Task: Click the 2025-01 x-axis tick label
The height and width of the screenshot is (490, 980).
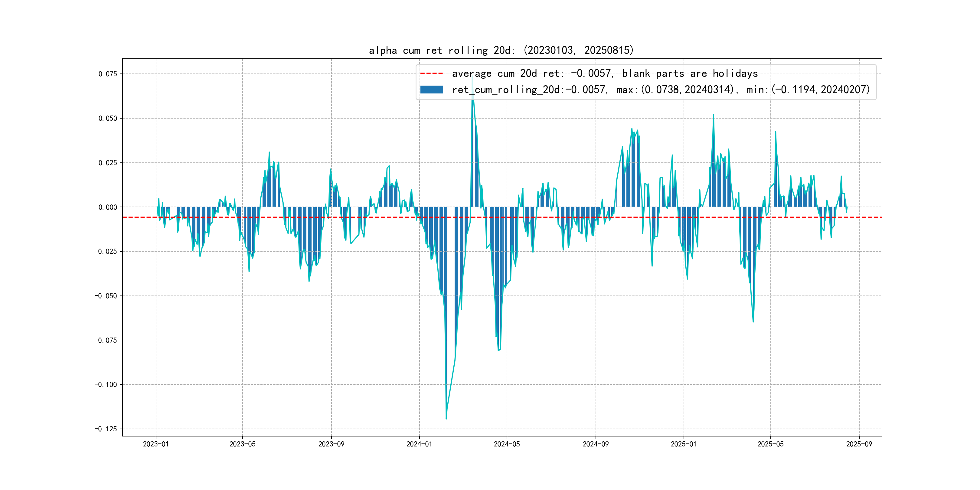Action: [x=683, y=444]
